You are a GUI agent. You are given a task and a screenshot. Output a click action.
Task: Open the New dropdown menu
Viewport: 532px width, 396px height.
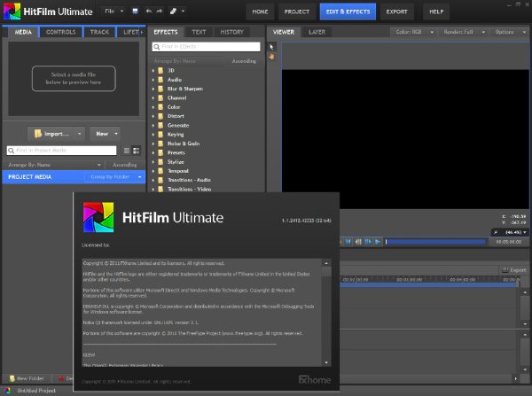pos(105,134)
